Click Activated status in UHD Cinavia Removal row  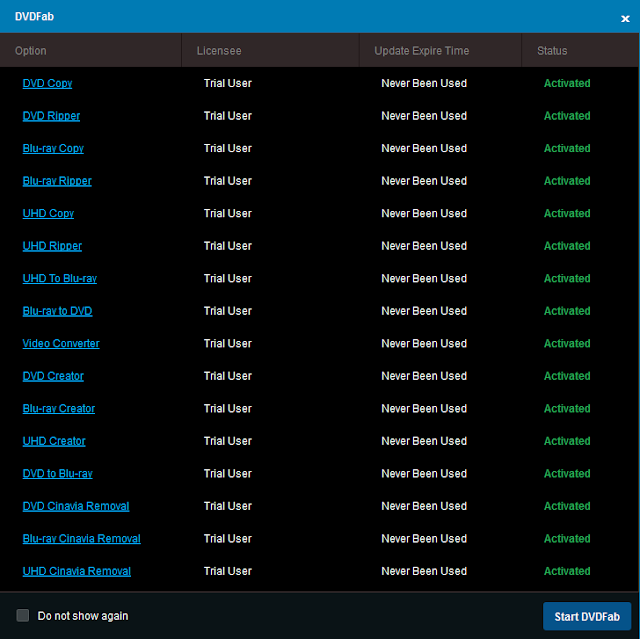coord(567,571)
